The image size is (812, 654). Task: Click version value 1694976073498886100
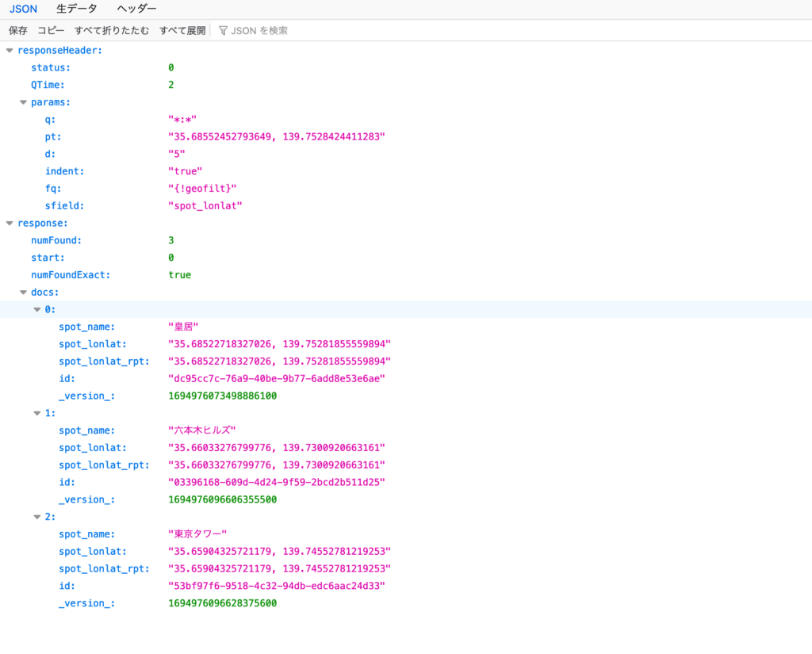tap(223, 396)
